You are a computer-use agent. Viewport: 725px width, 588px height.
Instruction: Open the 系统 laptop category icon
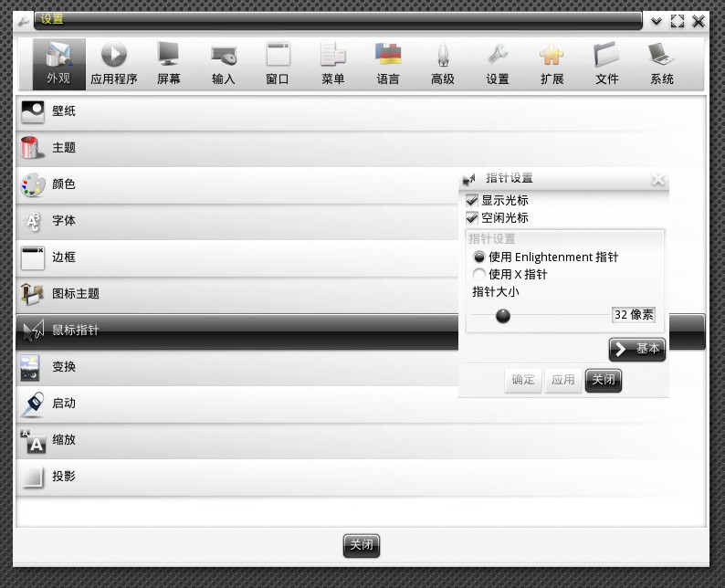click(662, 64)
